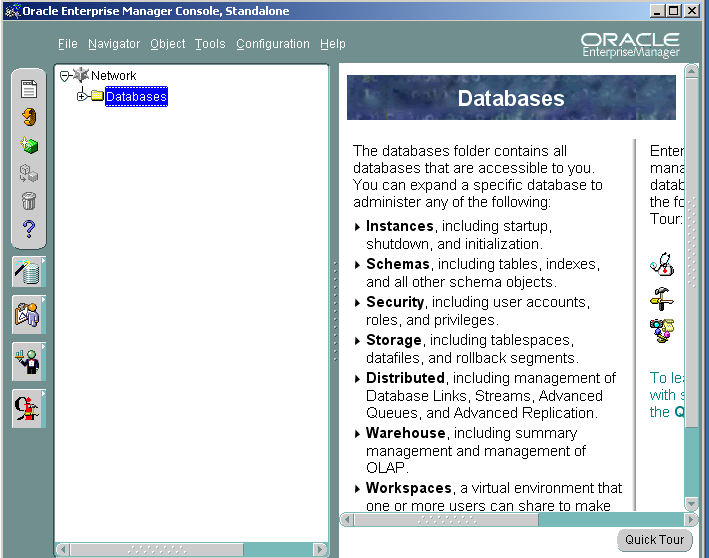Click the tree panel horizontal scrollbar thumb

[x=157, y=550]
